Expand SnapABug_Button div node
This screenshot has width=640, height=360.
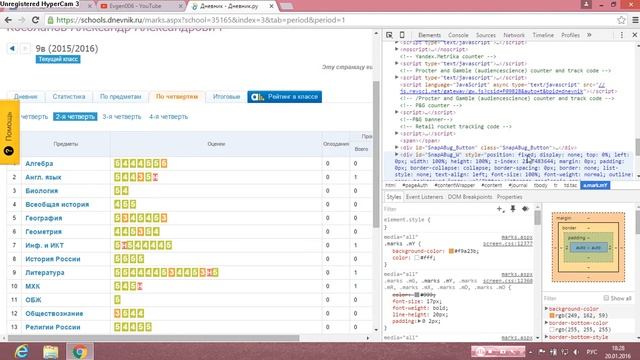tap(396, 147)
